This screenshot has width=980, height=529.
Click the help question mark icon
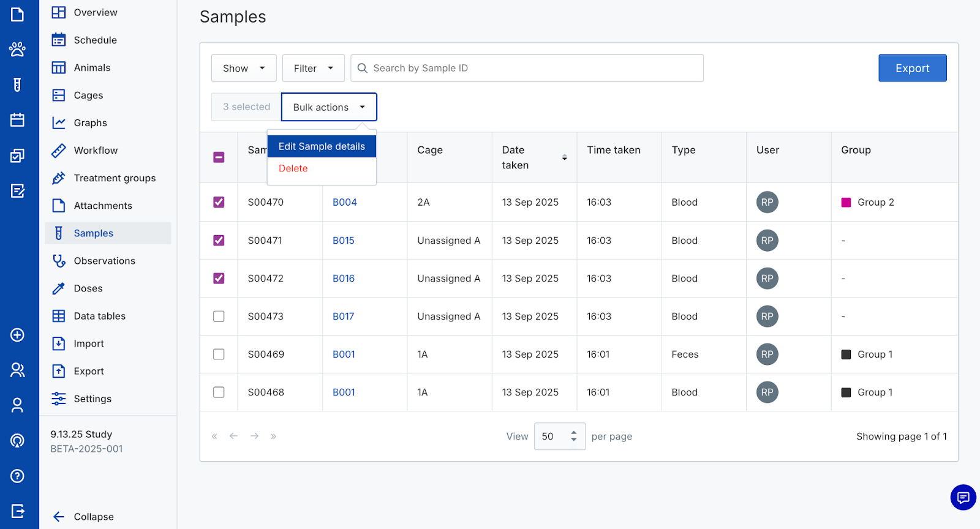[17, 476]
